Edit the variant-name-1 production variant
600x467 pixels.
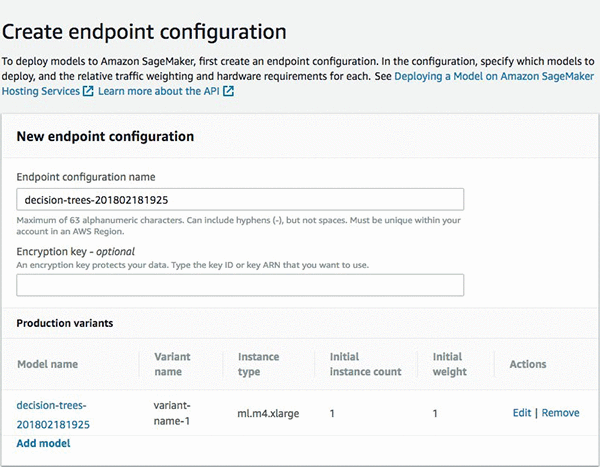coord(520,413)
